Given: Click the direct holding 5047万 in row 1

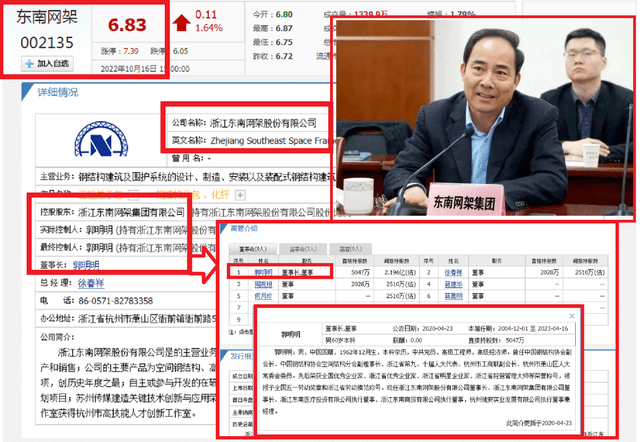Looking at the screenshot, I should pos(360,272).
